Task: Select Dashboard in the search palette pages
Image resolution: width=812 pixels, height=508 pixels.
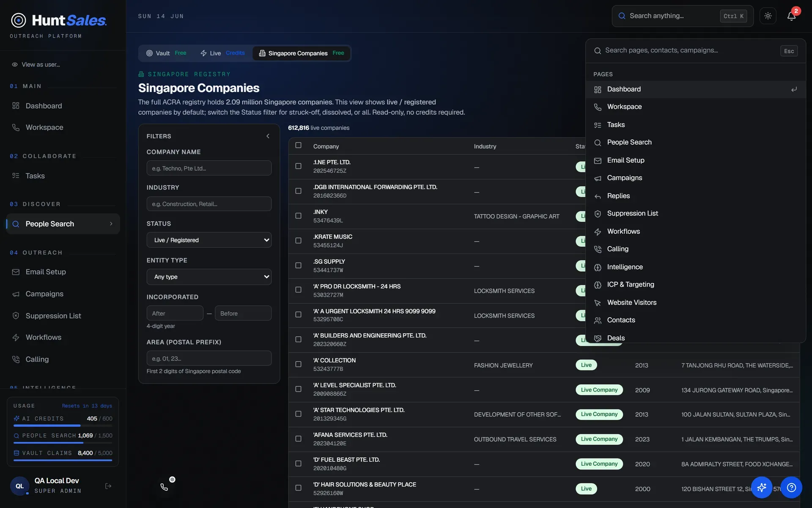Action: click(696, 89)
